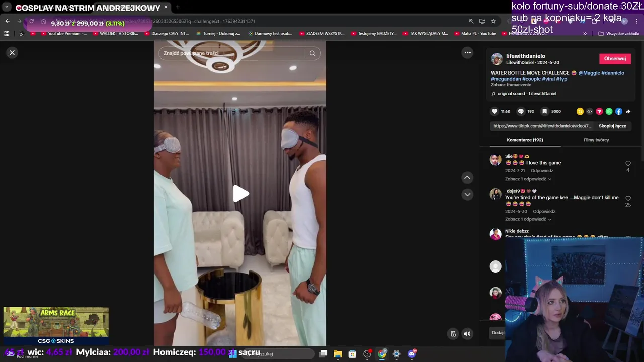Reply to the 'I love this game' comment
The height and width of the screenshot is (362, 644).
[x=542, y=171]
